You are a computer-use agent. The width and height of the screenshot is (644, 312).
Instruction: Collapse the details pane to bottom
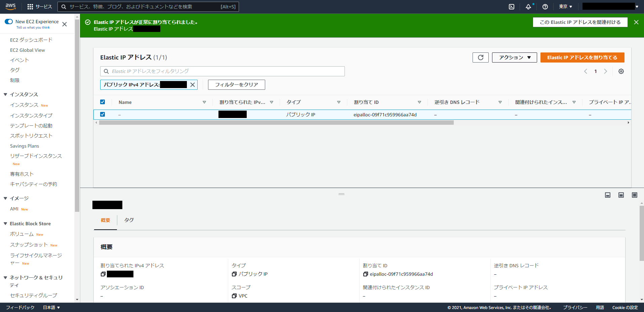tap(608, 195)
